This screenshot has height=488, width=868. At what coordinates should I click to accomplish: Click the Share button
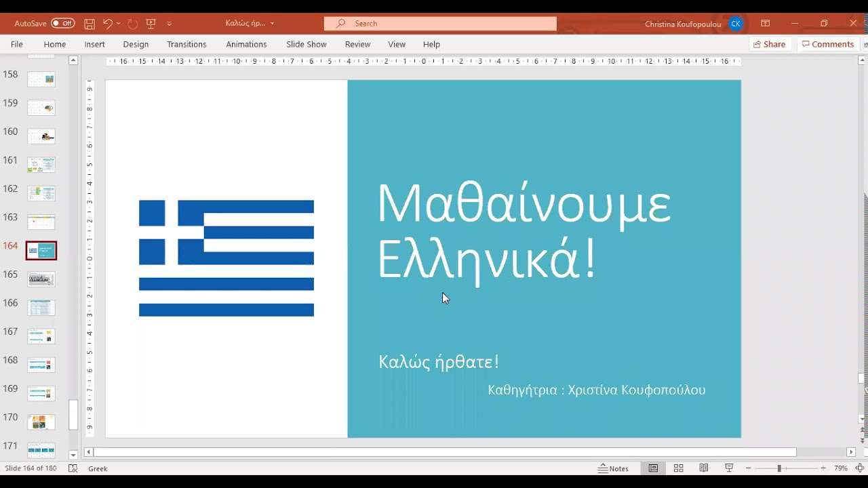(769, 44)
